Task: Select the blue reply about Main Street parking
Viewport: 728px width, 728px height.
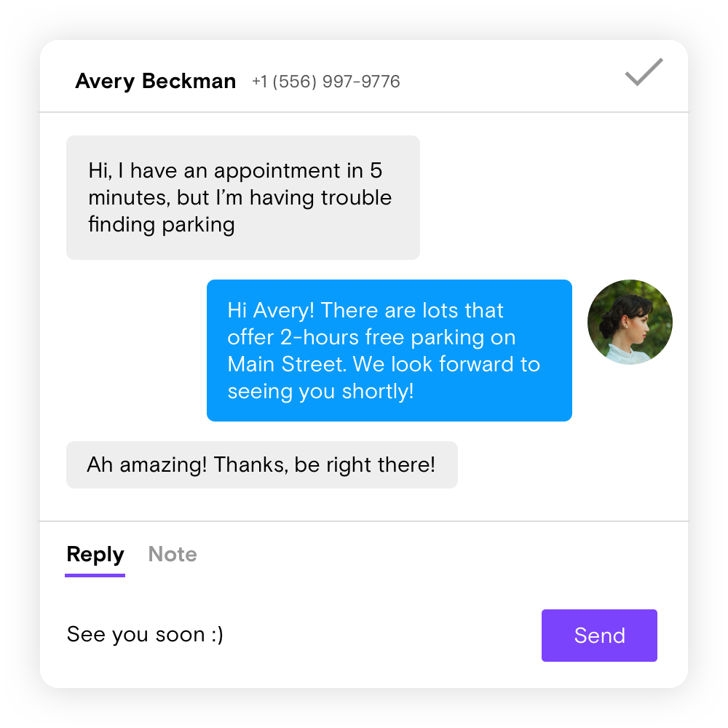Action: (389, 351)
